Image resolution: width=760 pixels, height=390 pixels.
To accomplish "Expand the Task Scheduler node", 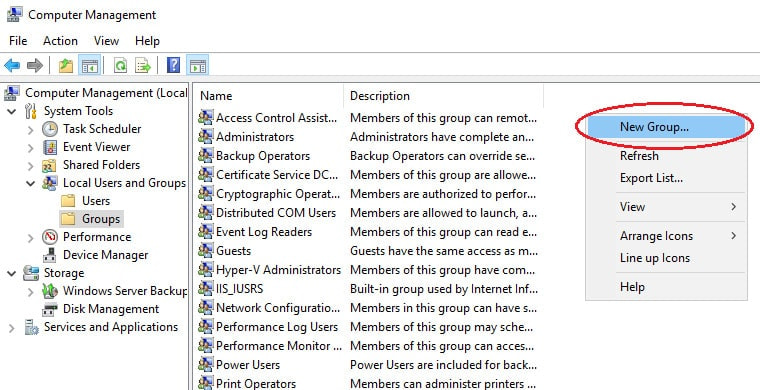I will [x=31, y=129].
